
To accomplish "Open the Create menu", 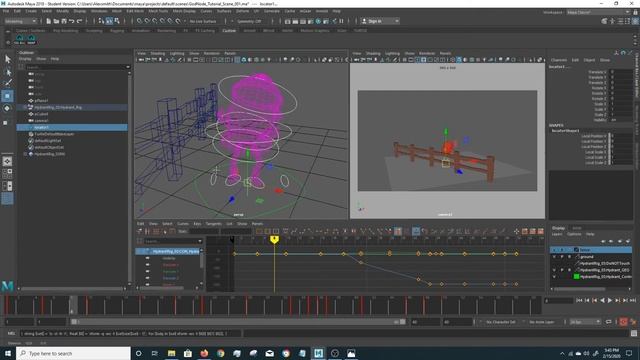I will coord(31,11).
